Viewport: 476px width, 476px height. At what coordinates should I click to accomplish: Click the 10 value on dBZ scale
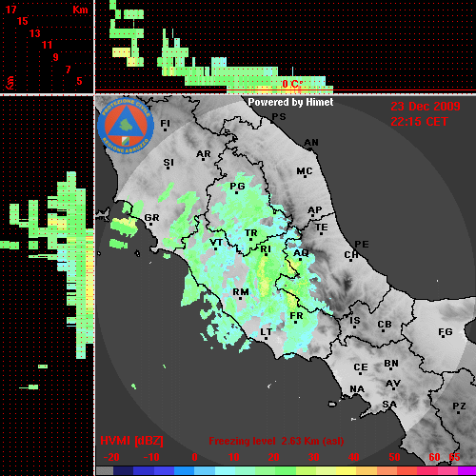(234, 457)
